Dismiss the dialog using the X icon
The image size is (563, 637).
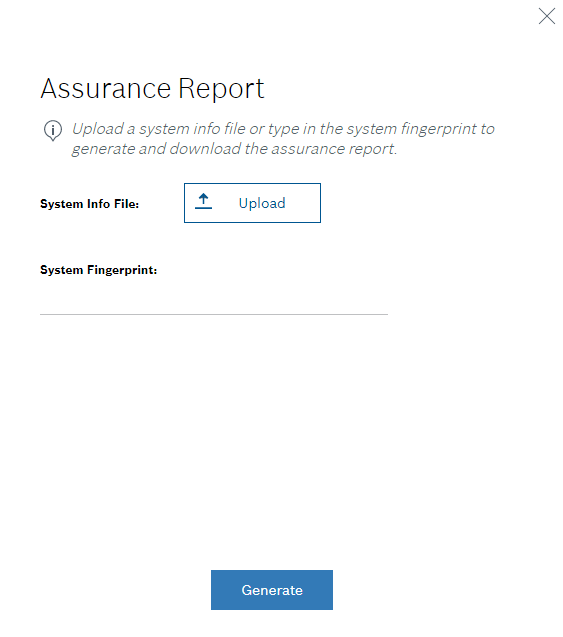(546, 16)
